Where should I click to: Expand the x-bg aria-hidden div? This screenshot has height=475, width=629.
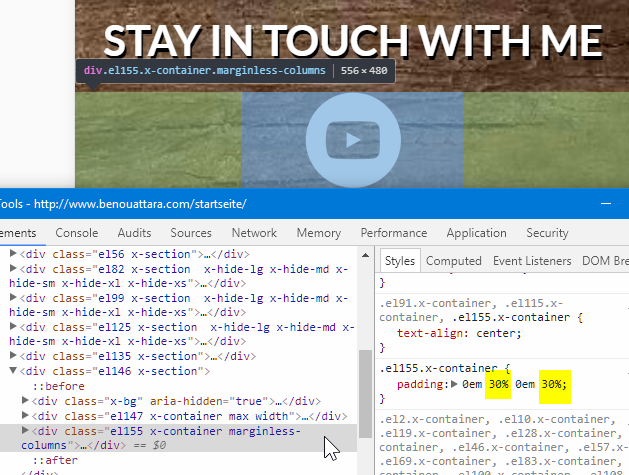point(25,401)
